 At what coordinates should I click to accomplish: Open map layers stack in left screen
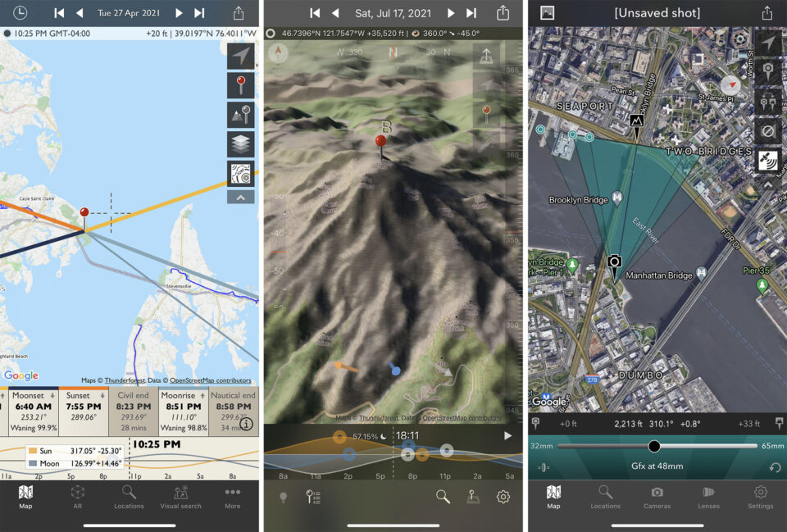[x=240, y=144]
